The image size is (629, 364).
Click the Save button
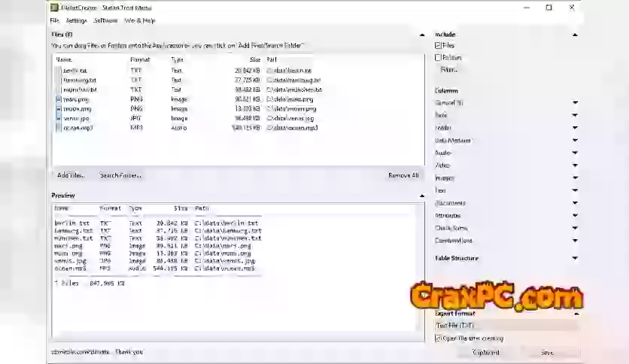pyautogui.click(x=547, y=352)
